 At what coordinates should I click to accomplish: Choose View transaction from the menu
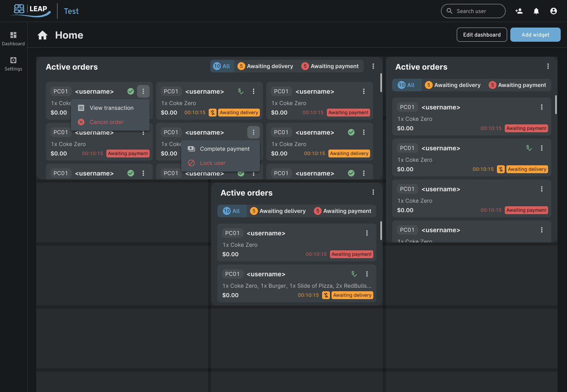tap(111, 108)
